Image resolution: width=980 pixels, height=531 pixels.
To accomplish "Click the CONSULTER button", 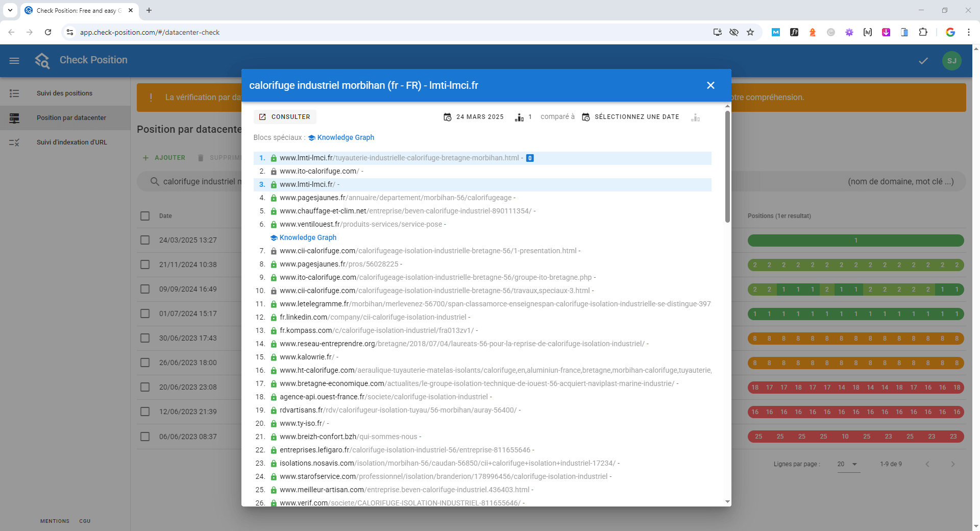I will tap(285, 117).
